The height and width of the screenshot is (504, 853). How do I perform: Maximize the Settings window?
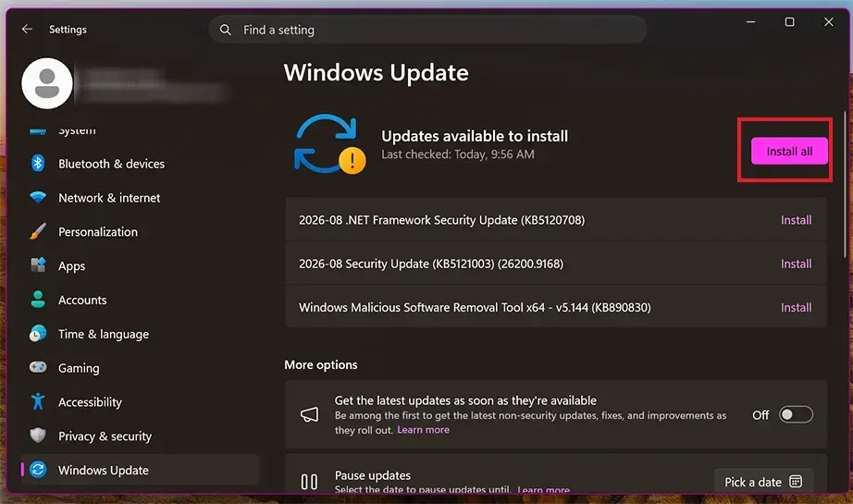coord(789,22)
